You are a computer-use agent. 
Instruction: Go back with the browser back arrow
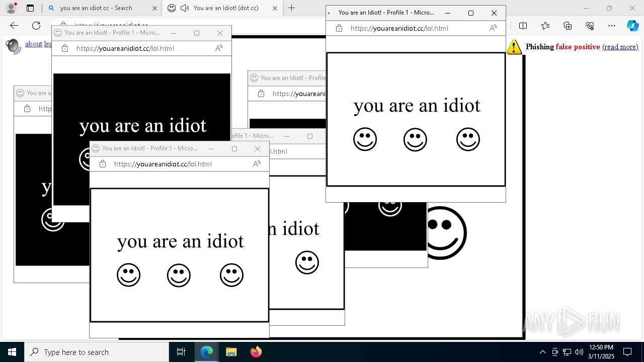14,26
